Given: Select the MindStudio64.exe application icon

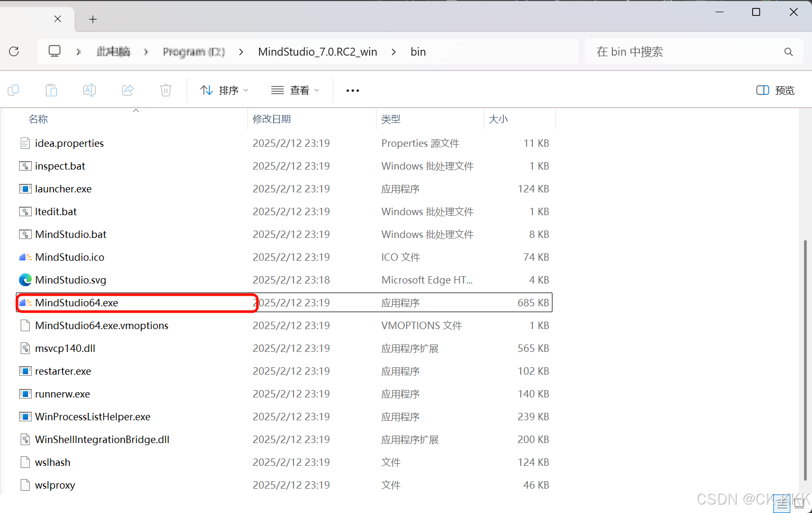Looking at the screenshot, I should [x=25, y=303].
